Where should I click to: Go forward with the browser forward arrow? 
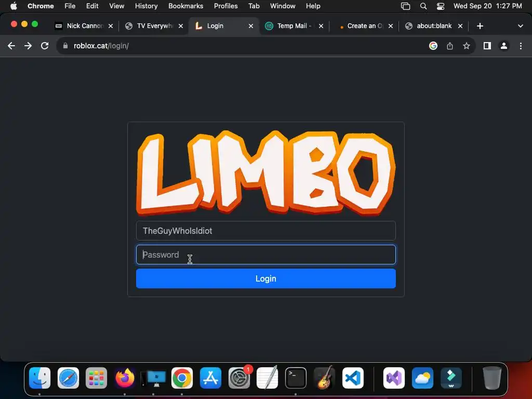click(x=28, y=46)
